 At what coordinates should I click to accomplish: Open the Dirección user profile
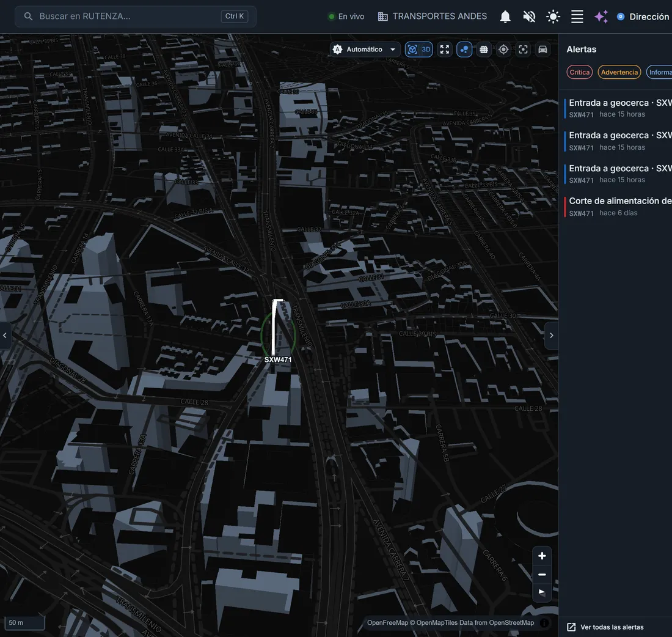pyautogui.click(x=644, y=17)
